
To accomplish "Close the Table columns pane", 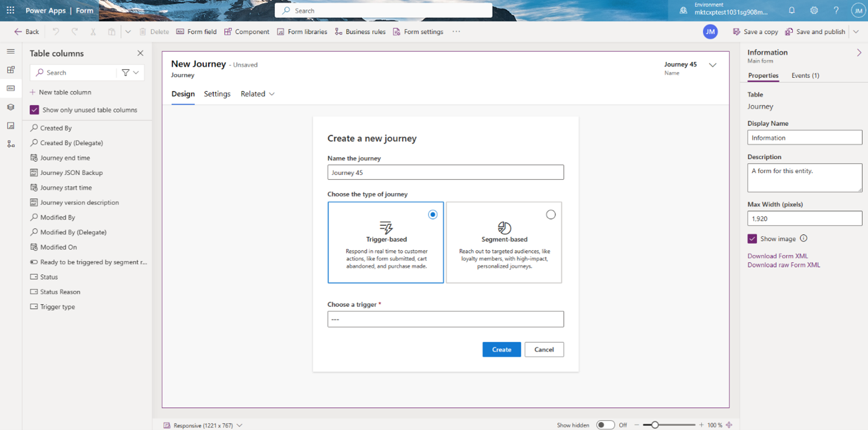I will point(140,53).
